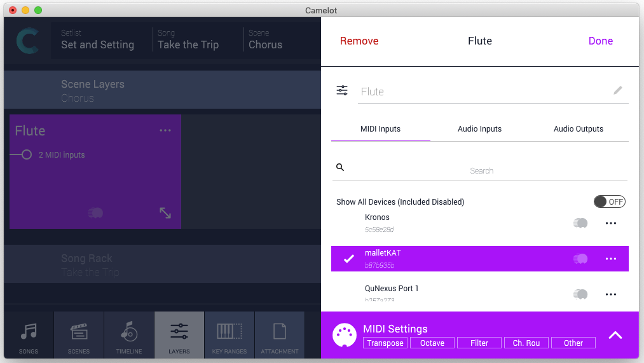Toggle Show All Devices switch
Viewport: 644px width, 363px height.
click(610, 202)
